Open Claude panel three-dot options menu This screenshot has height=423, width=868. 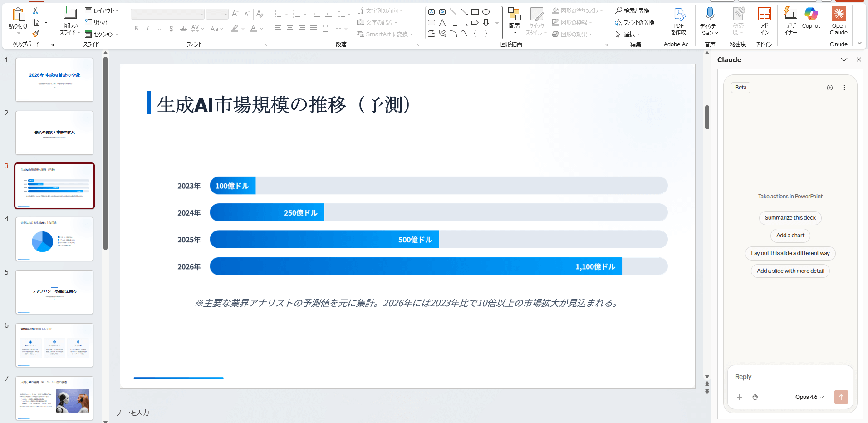point(844,88)
